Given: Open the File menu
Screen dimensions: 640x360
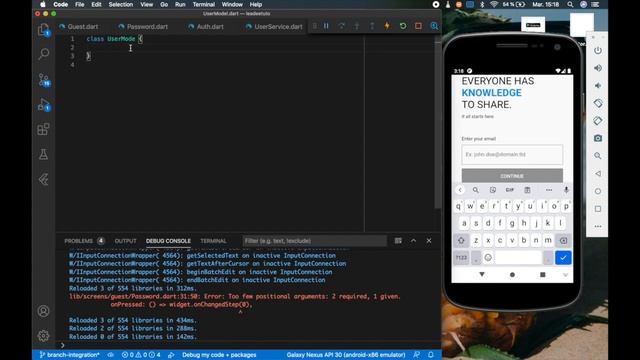Looking at the screenshot, I should point(80,4).
